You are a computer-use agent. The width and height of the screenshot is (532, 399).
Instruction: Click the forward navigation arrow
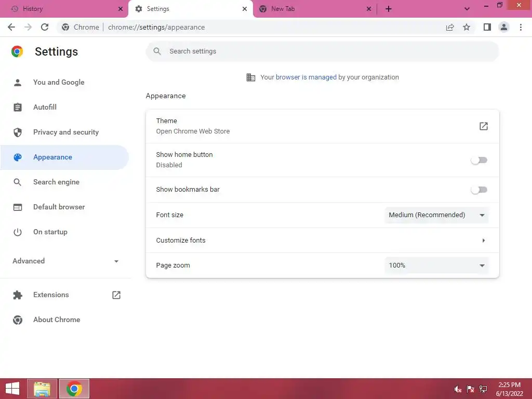(x=28, y=27)
